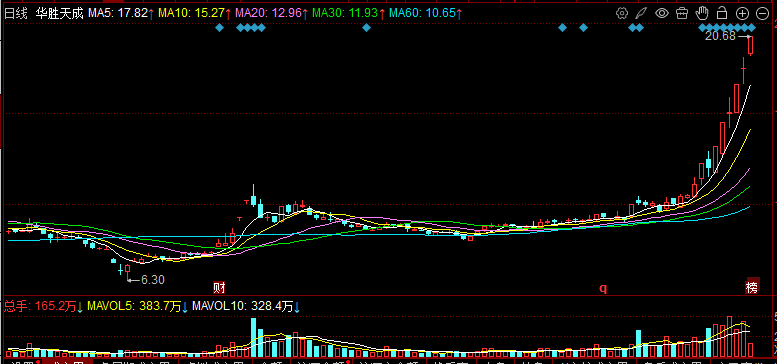
Task: Click the MAVOL10: 328.4万 label
Action: coord(246,307)
